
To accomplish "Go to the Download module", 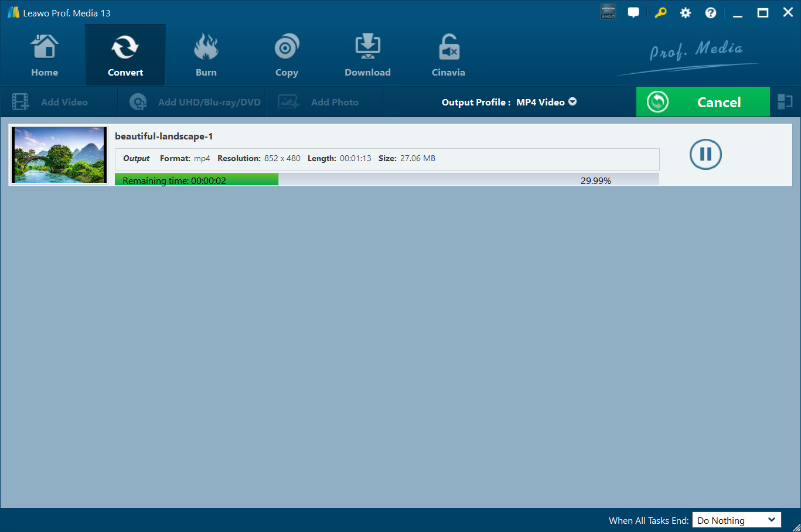I will (x=367, y=55).
